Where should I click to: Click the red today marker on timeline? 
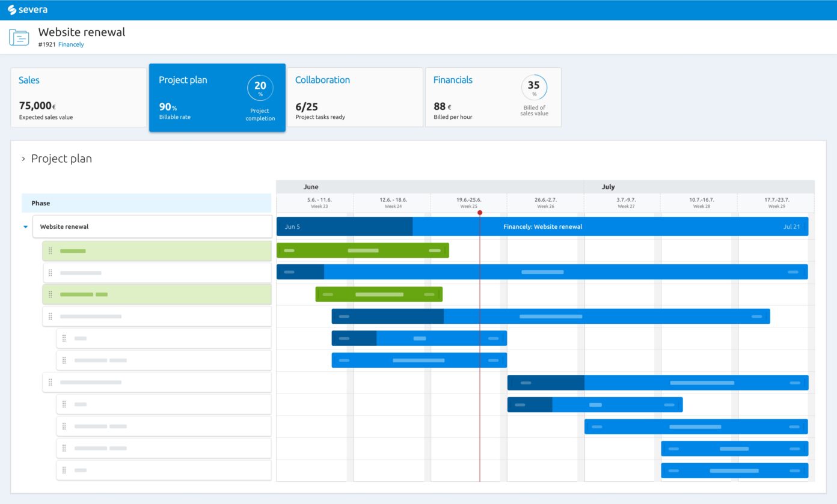pyautogui.click(x=480, y=213)
